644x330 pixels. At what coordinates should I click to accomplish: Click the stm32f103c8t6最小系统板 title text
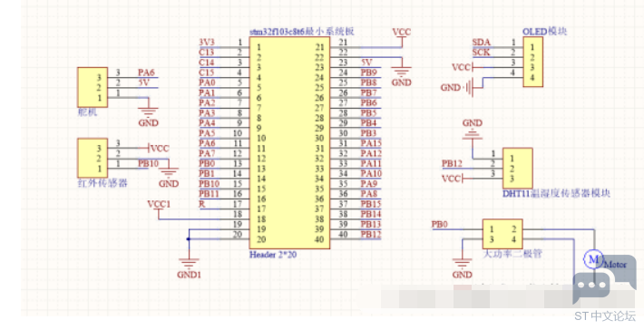click(302, 32)
